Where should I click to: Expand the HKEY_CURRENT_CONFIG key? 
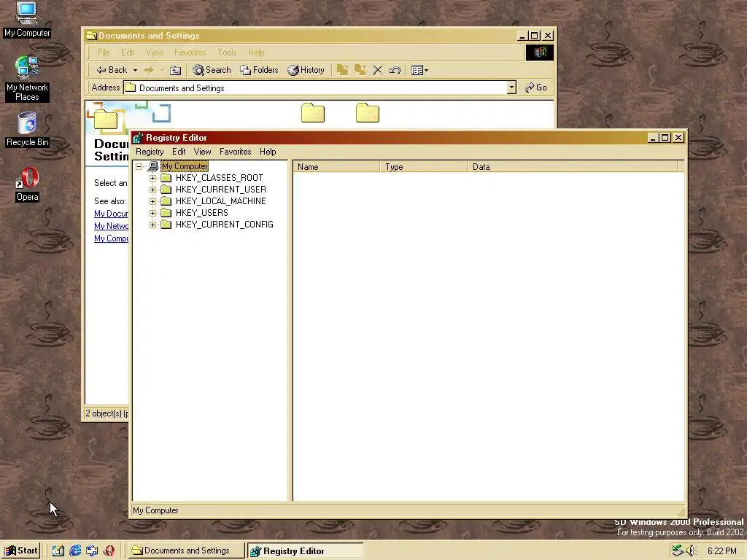(x=152, y=225)
